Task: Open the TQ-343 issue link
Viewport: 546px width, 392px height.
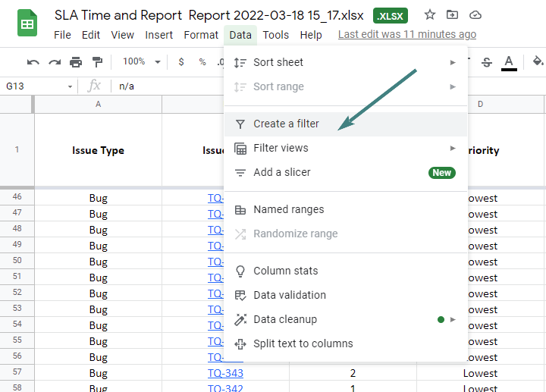Action: [x=225, y=373]
